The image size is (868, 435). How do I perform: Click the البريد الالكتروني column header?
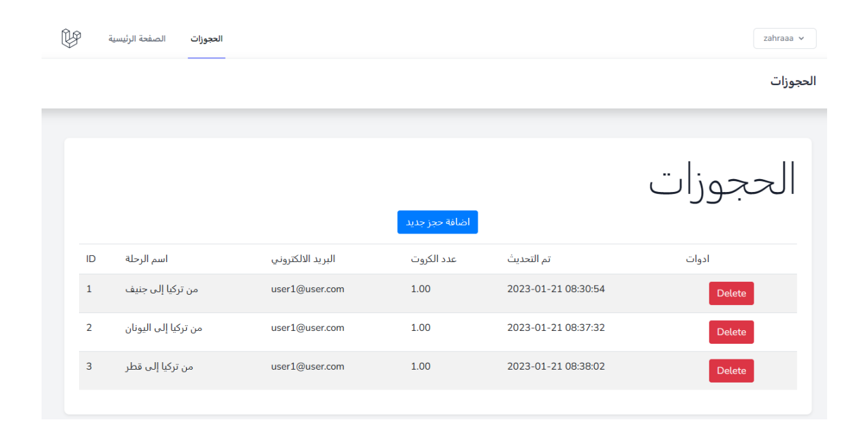coord(303,259)
